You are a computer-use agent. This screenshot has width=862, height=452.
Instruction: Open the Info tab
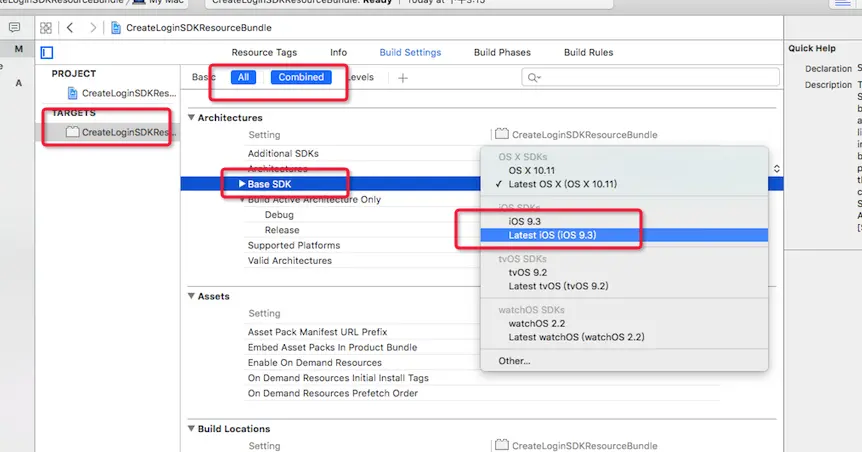[339, 52]
